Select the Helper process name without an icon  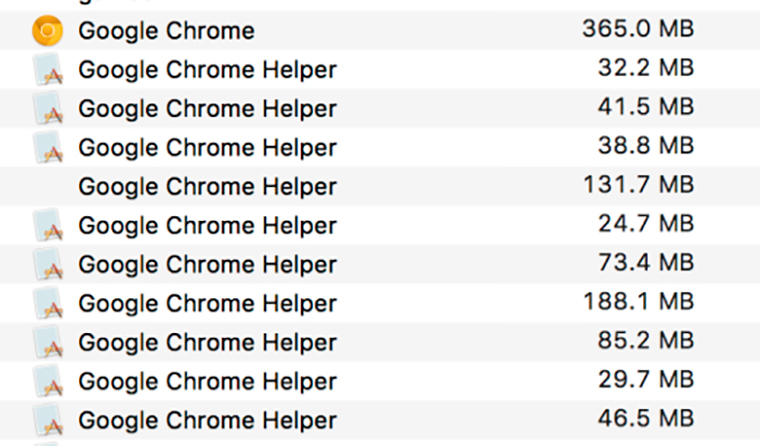(207, 187)
